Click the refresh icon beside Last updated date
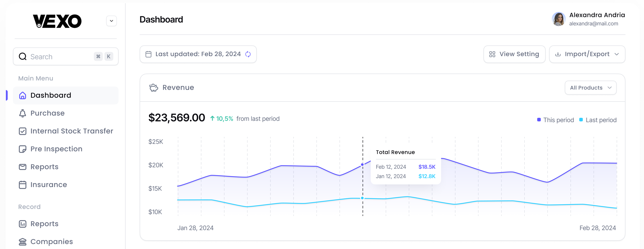 pyautogui.click(x=248, y=54)
